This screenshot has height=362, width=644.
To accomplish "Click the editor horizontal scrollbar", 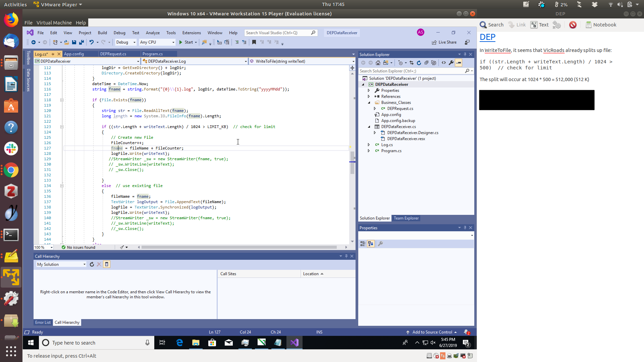I will (239, 247).
